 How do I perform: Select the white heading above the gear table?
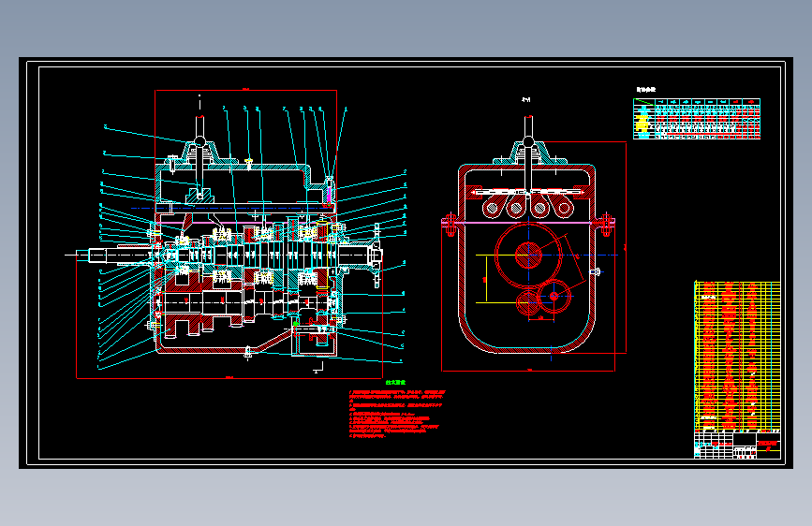click(646, 90)
